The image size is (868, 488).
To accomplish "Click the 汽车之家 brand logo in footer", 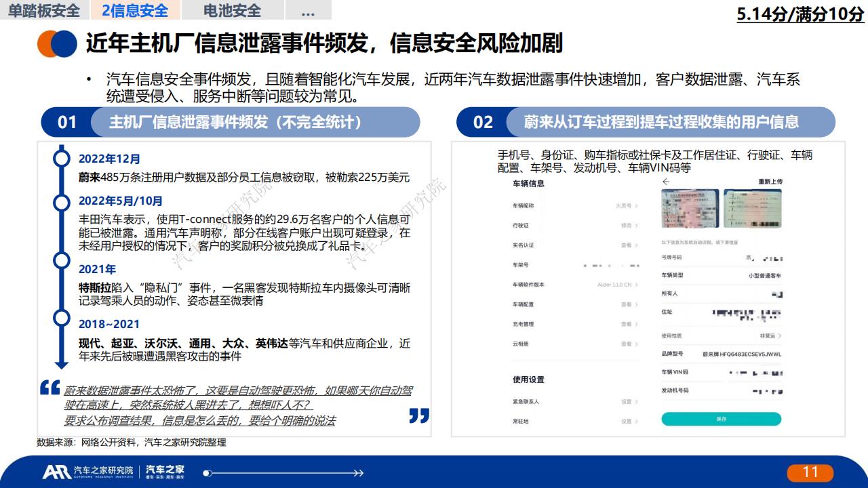I will pos(165,472).
